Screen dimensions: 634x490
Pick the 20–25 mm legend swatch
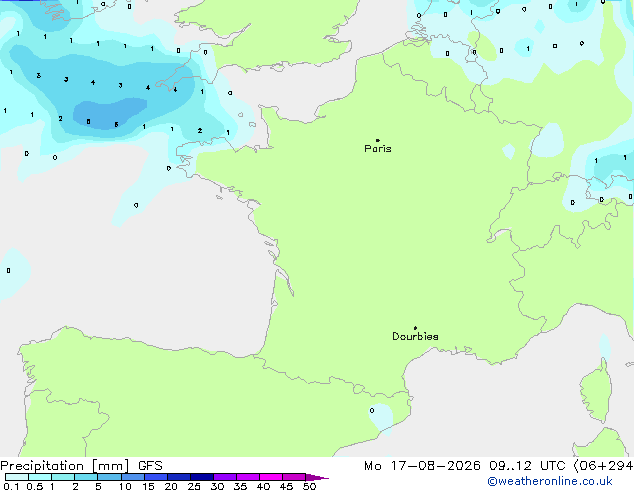pos(179,477)
